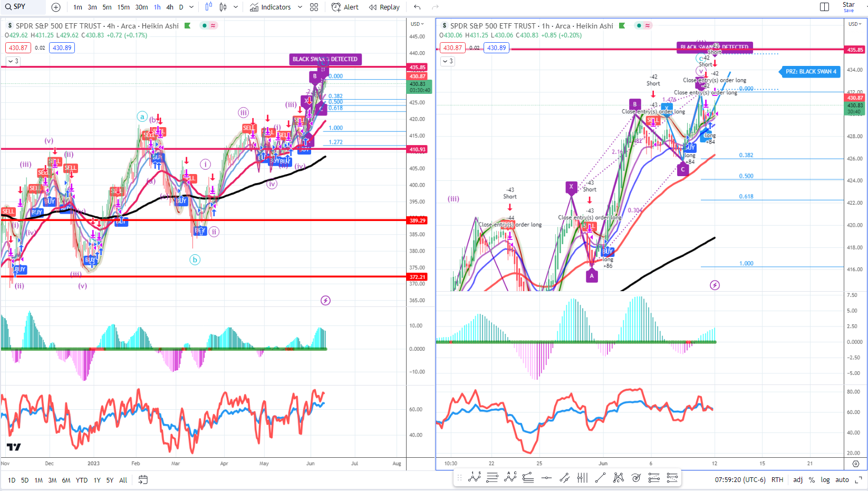Toggle auto scale
Image resolution: width=868 pixels, height=491 pixels.
tap(842, 480)
